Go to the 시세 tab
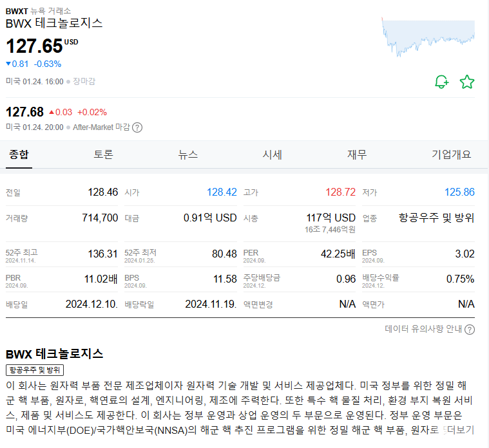Viewport: 489px width, 448px height. [x=273, y=154]
